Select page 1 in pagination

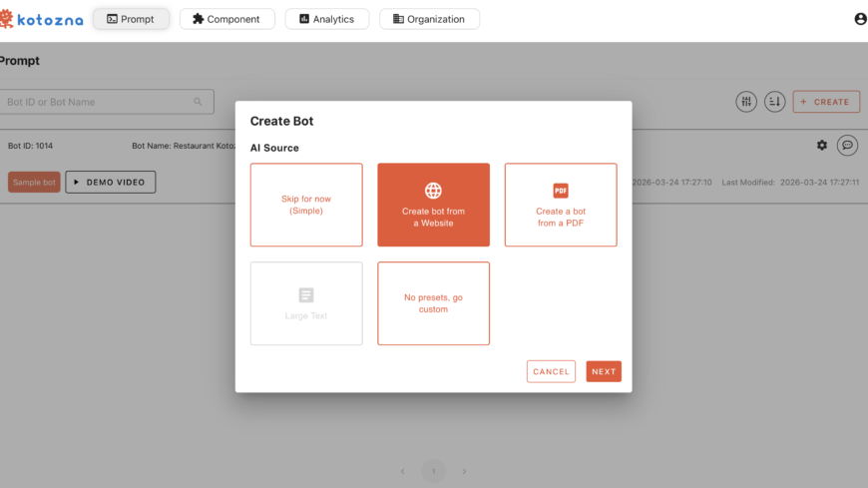(433, 471)
